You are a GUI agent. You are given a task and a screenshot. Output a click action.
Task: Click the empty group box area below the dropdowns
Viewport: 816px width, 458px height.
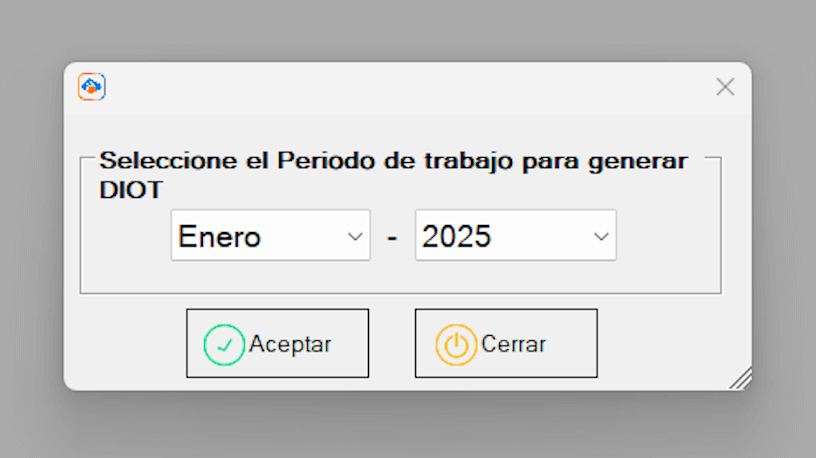click(400, 277)
